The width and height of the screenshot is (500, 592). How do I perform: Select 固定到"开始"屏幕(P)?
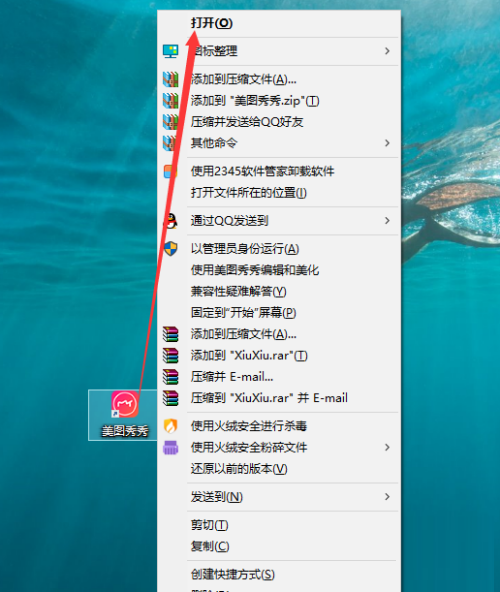243,313
